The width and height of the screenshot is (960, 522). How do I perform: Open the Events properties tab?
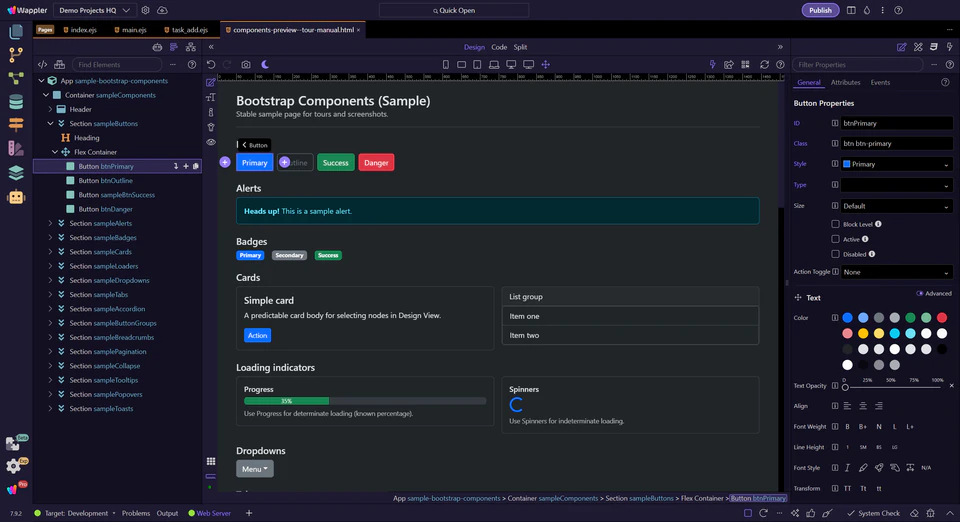pos(880,83)
